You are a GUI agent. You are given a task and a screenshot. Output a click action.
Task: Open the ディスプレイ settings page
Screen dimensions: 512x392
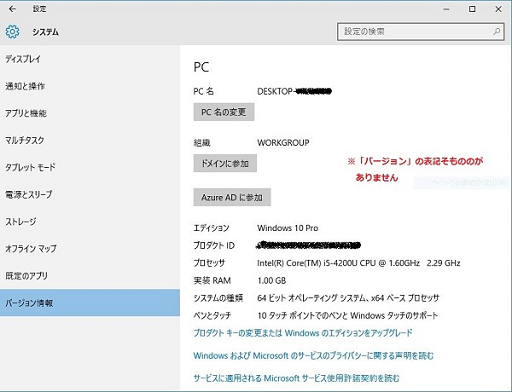[x=90, y=59]
